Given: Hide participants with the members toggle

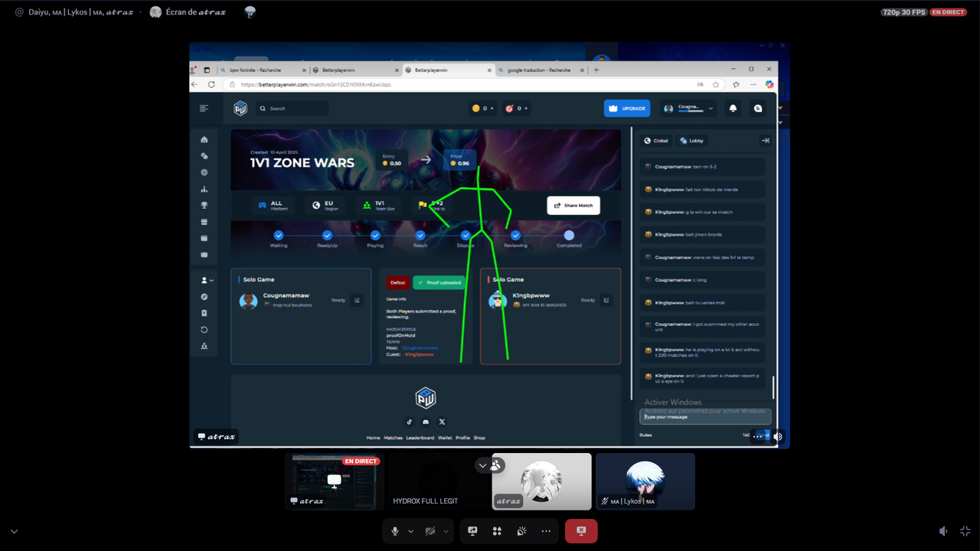Looking at the screenshot, I should point(489,465).
